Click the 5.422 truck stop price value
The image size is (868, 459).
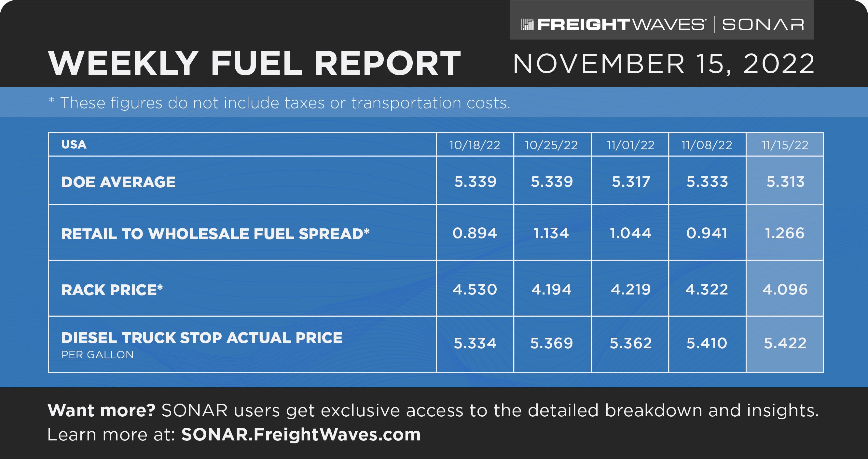(x=785, y=343)
